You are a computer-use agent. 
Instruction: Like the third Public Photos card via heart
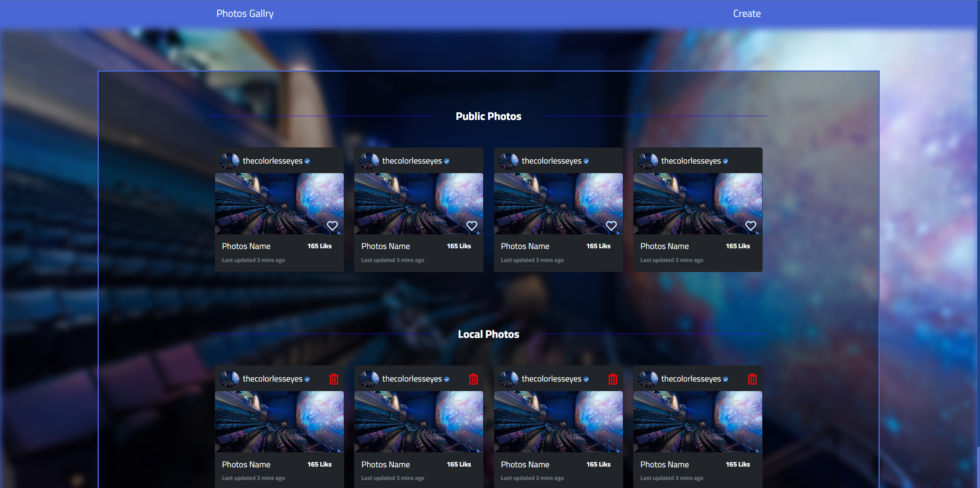[611, 226]
